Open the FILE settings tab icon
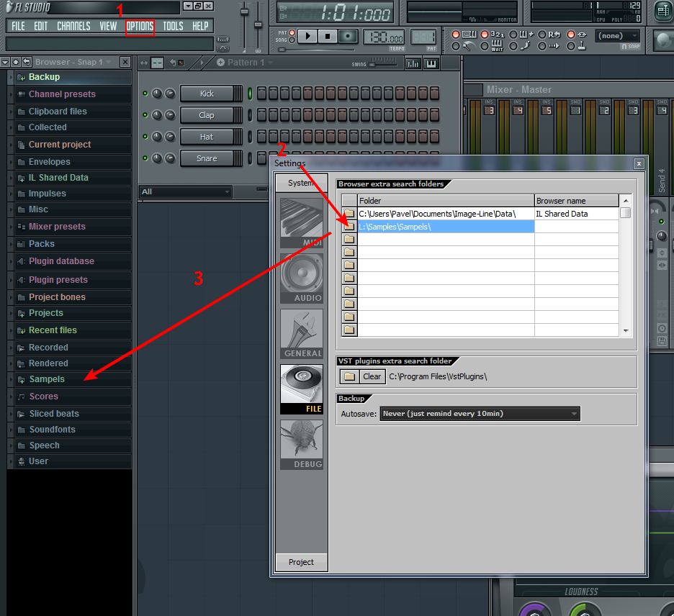Viewport: 674px width, 616px height. 301,389
